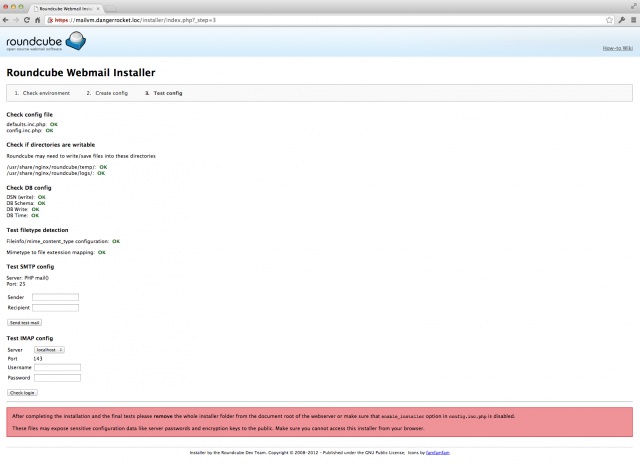Open the browser home page icon
Screen dimensions: 640x469
point(38,20)
